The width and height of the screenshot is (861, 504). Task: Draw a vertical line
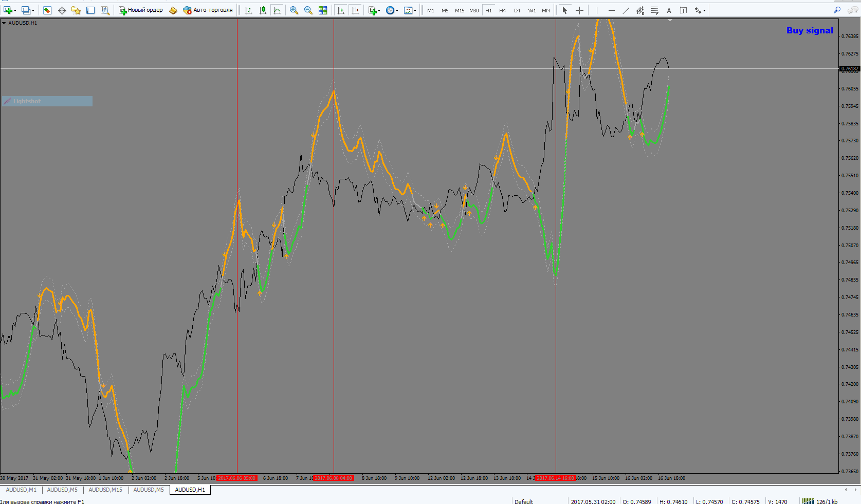597,10
